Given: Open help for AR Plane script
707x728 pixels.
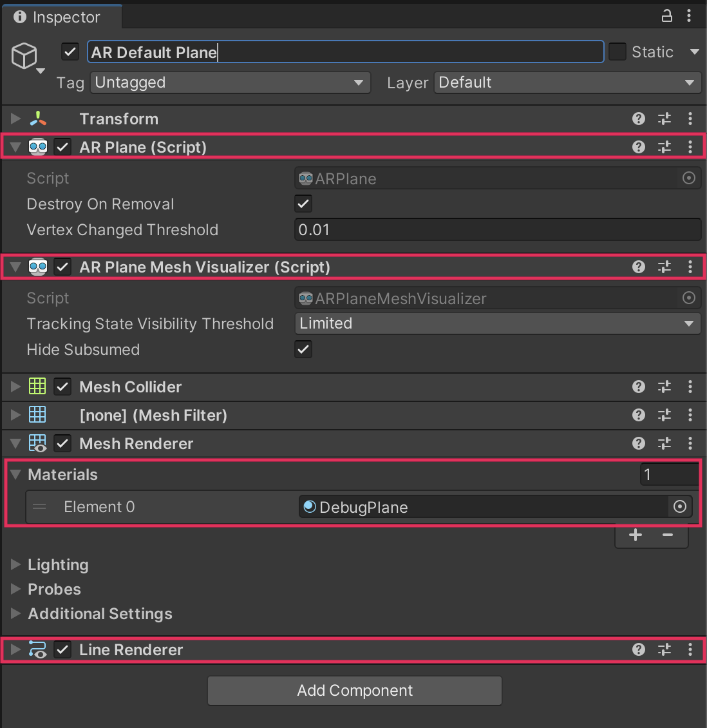Looking at the screenshot, I should tap(639, 147).
